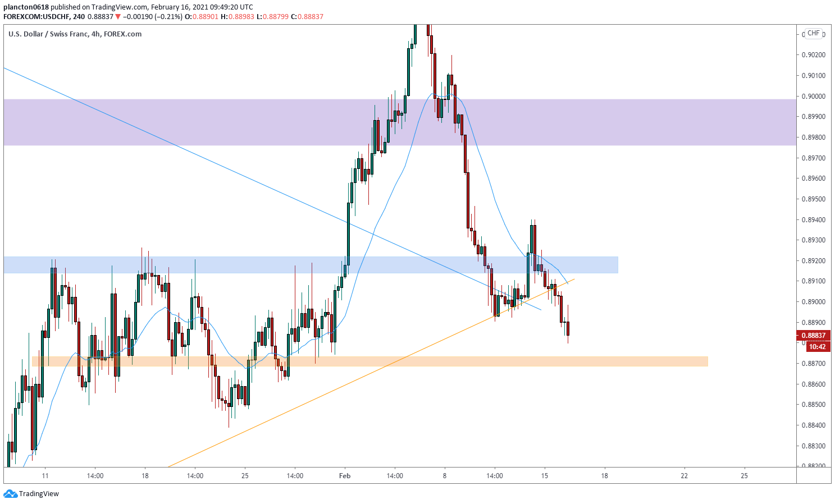
Task: Select the light blue horizontal zone rectangle
Action: click(x=311, y=265)
